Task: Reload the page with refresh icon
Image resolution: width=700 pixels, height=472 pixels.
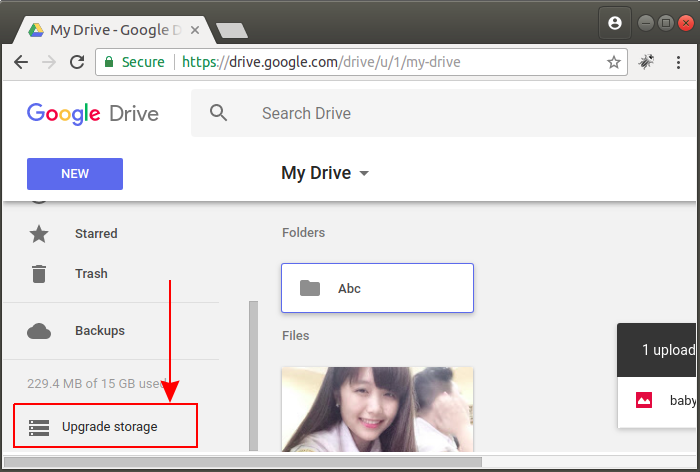Action: pos(77,62)
